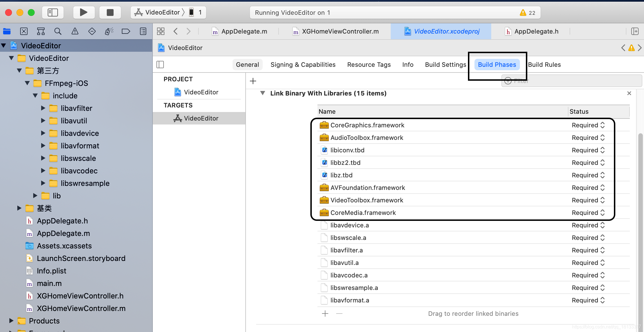Switch to the AppDelegate.m tab
Image resolution: width=644 pixels, height=332 pixels.
[240, 31]
